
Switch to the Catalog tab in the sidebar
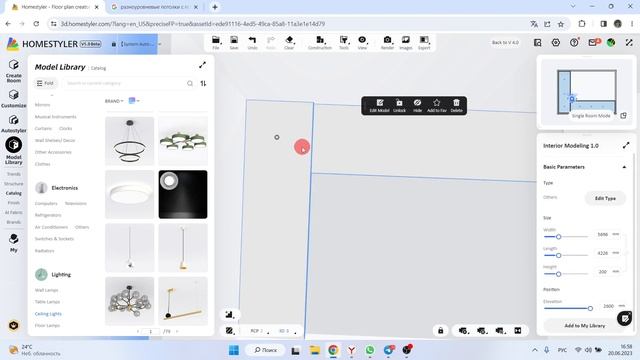[x=13, y=193]
